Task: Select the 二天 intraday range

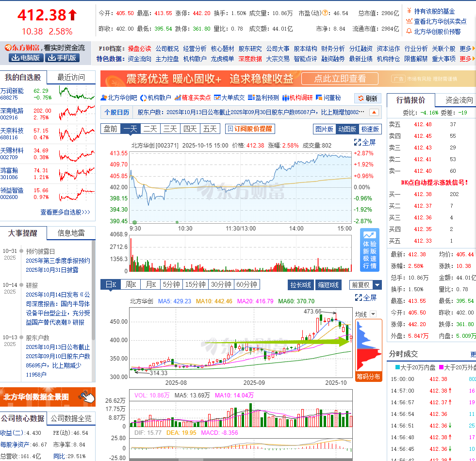Action: 150,129
